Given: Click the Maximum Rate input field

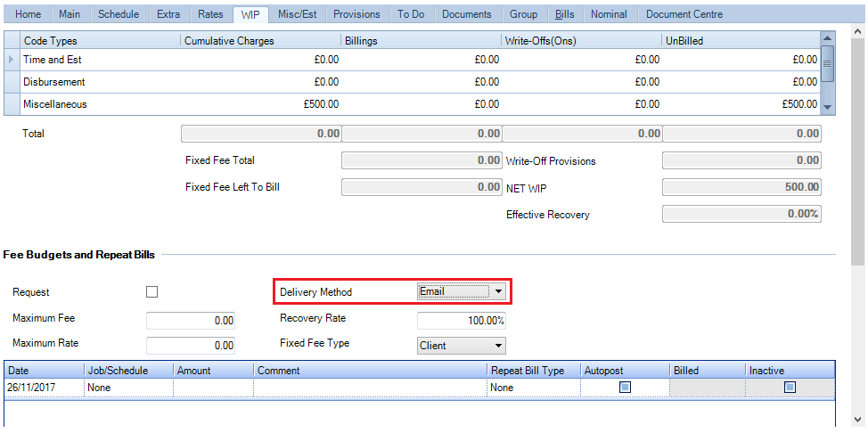Looking at the screenshot, I should click(x=191, y=345).
